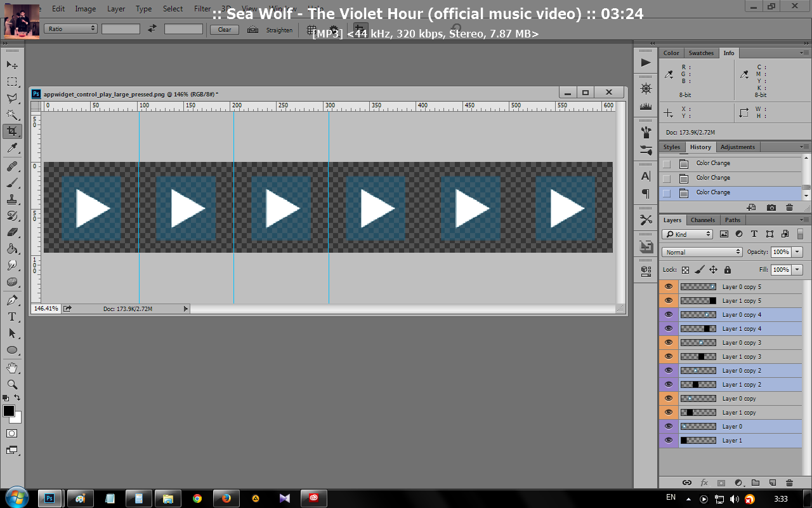Select the Path Selection tool
Viewport: 812px width, 508px height.
pos(12,333)
